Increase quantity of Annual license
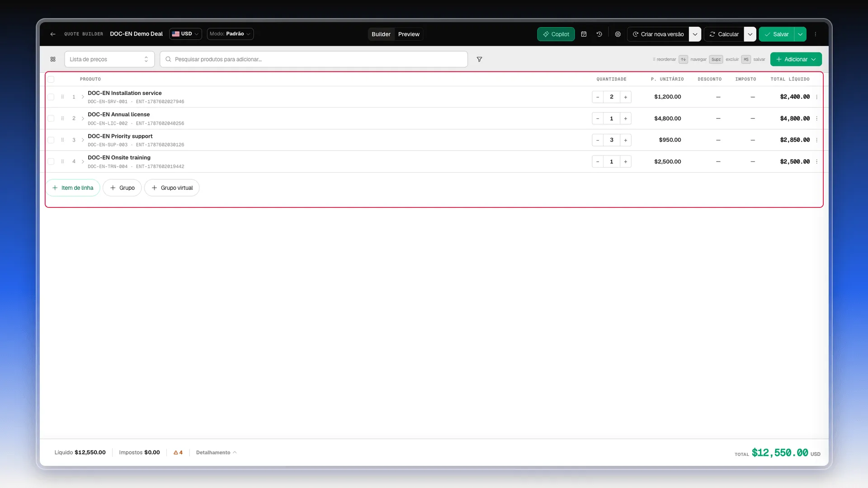 626,118
